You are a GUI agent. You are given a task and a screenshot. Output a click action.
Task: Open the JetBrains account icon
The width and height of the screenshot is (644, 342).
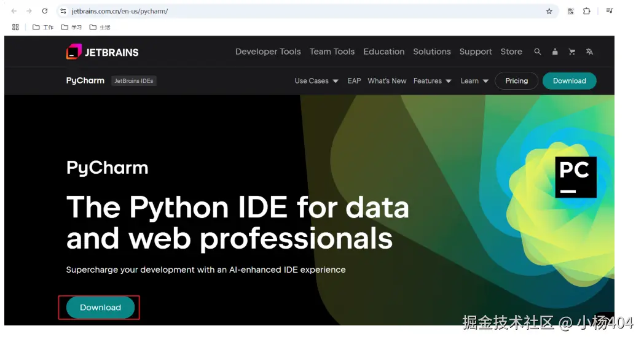[x=555, y=52]
